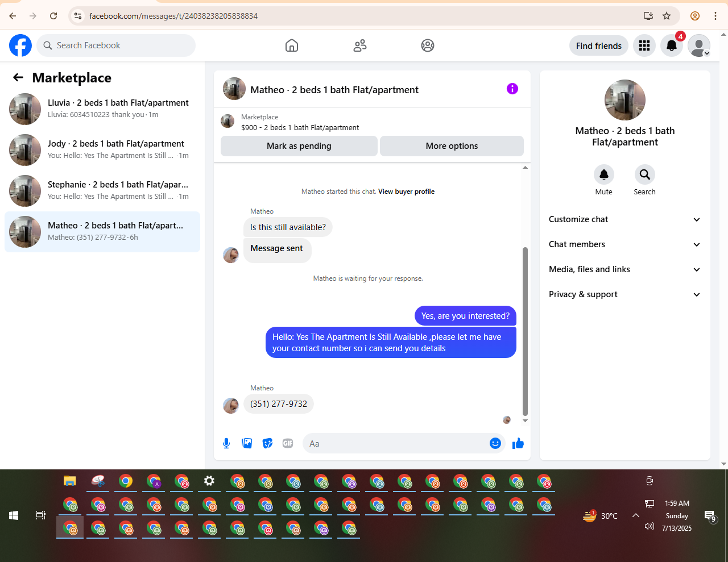Expand Media, files and links section
This screenshot has width=728, height=562.
[624, 269]
